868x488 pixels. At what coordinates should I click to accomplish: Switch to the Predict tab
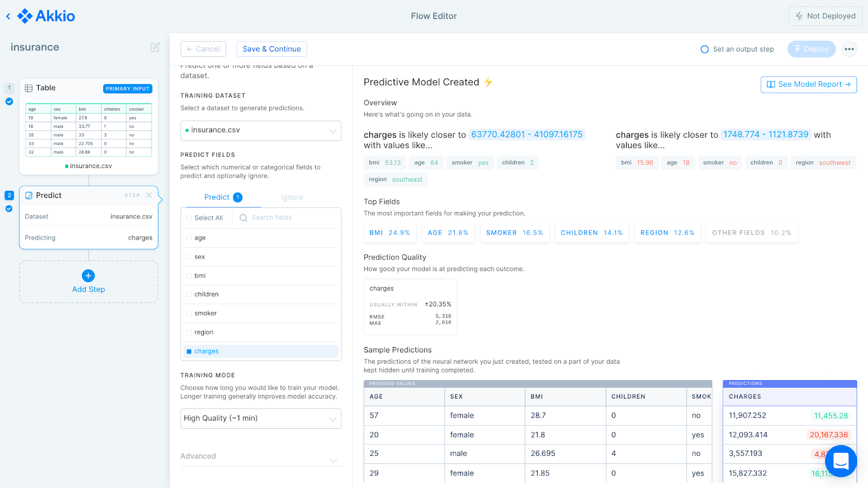(x=216, y=197)
